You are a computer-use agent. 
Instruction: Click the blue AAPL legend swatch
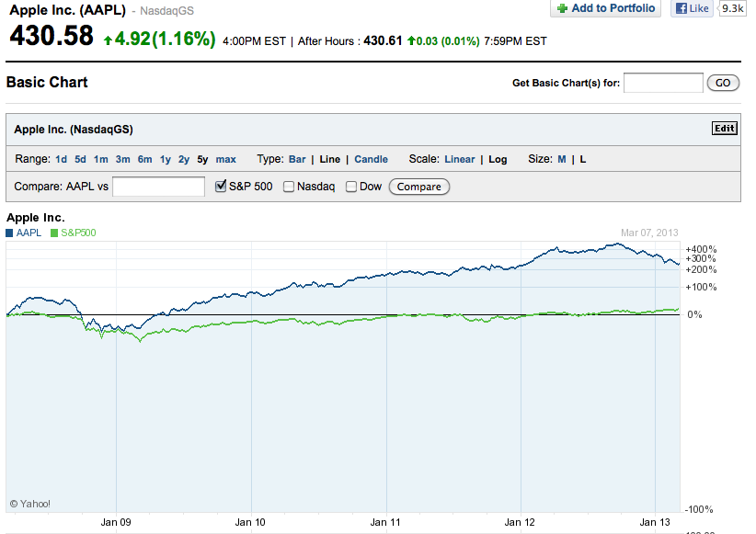(x=10, y=233)
